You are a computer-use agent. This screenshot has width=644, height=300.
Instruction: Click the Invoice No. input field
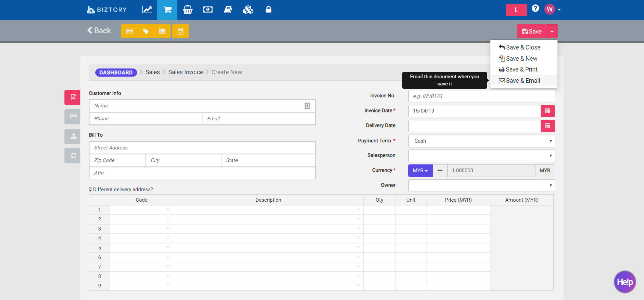click(482, 96)
